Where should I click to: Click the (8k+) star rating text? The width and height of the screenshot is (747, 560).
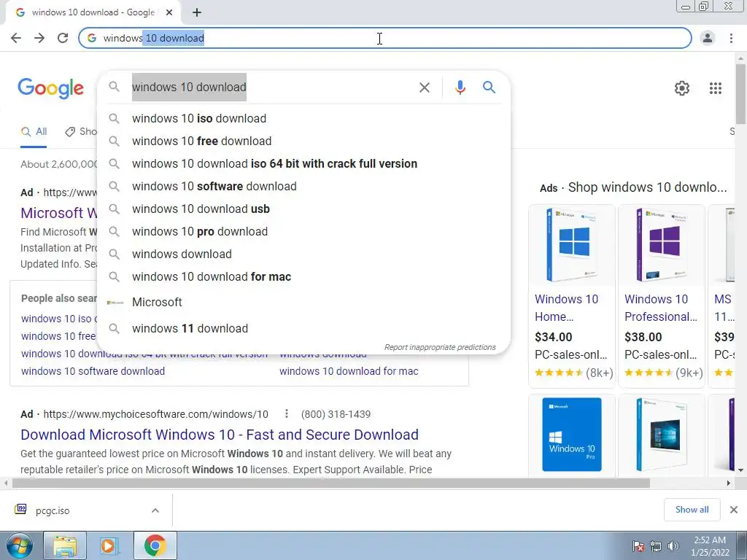click(x=600, y=373)
